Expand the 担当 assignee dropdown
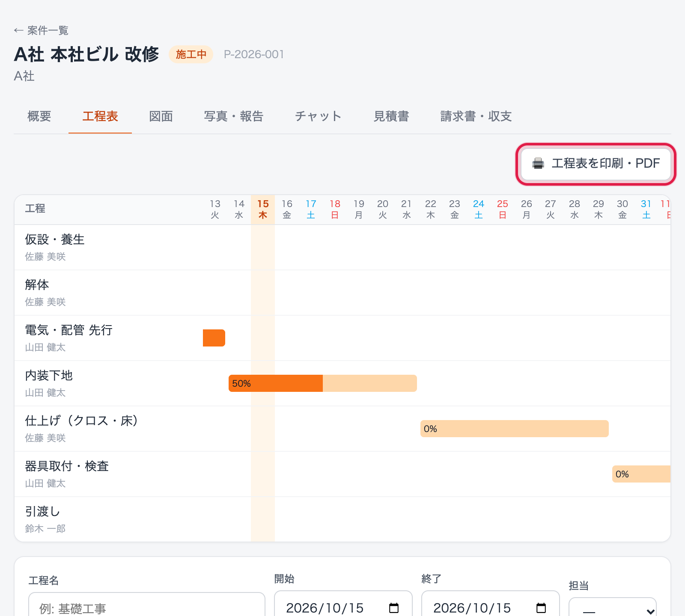The width and height of the screenshot is (685, 616). [613, 607]
